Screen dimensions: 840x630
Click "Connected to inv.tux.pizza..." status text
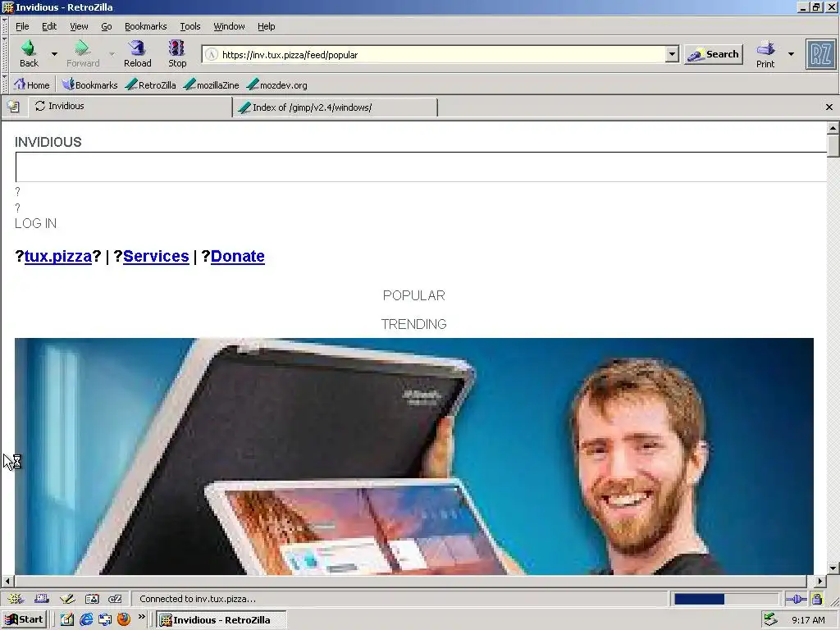coord(198,599)
